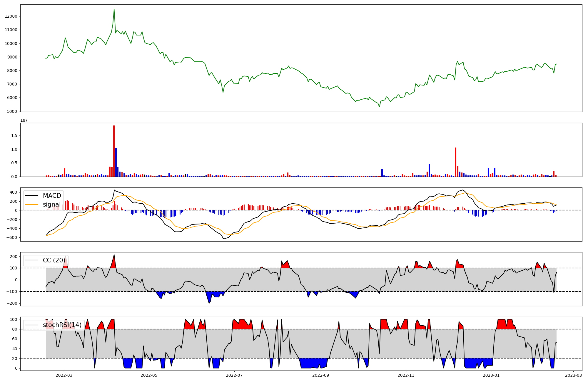
Task: Click the black MACD legend line swatch
Action: [x=32, y=196]
